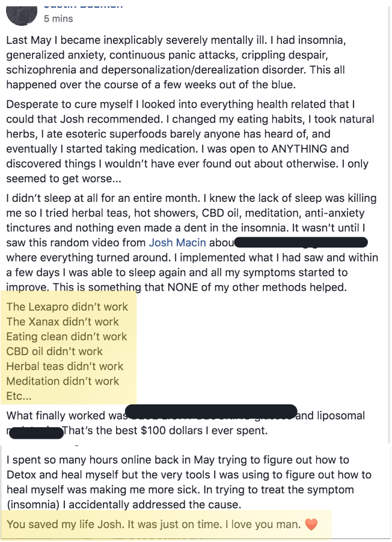392x542 pixels.
Task: Follow the Josh Macin profile link
Action: 177,243
